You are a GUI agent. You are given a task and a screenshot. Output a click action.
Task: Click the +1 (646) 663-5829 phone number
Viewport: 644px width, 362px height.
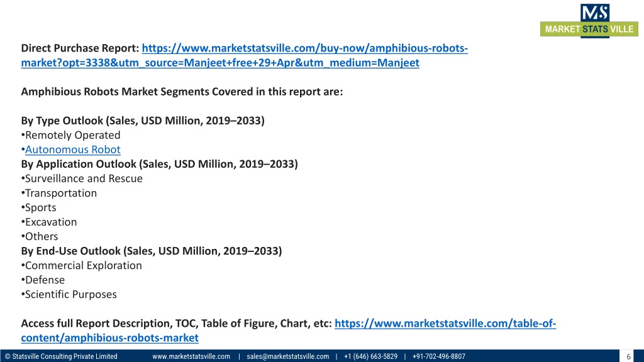371,356
